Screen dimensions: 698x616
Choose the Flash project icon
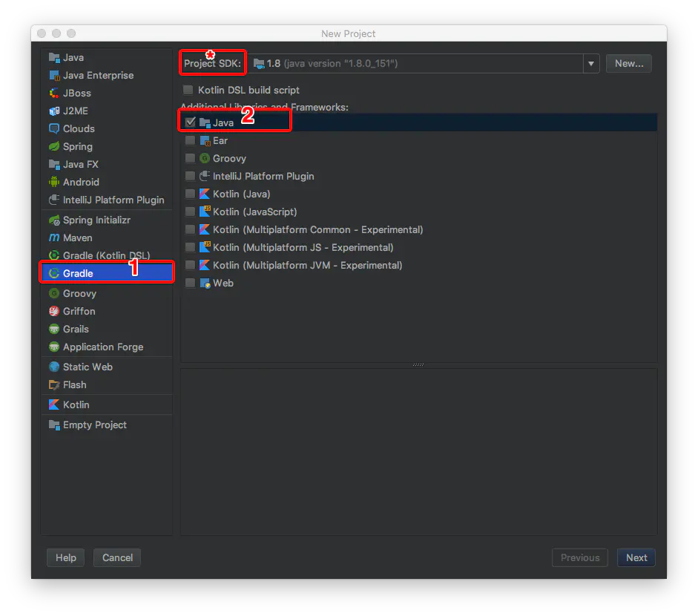pos(54,385)
